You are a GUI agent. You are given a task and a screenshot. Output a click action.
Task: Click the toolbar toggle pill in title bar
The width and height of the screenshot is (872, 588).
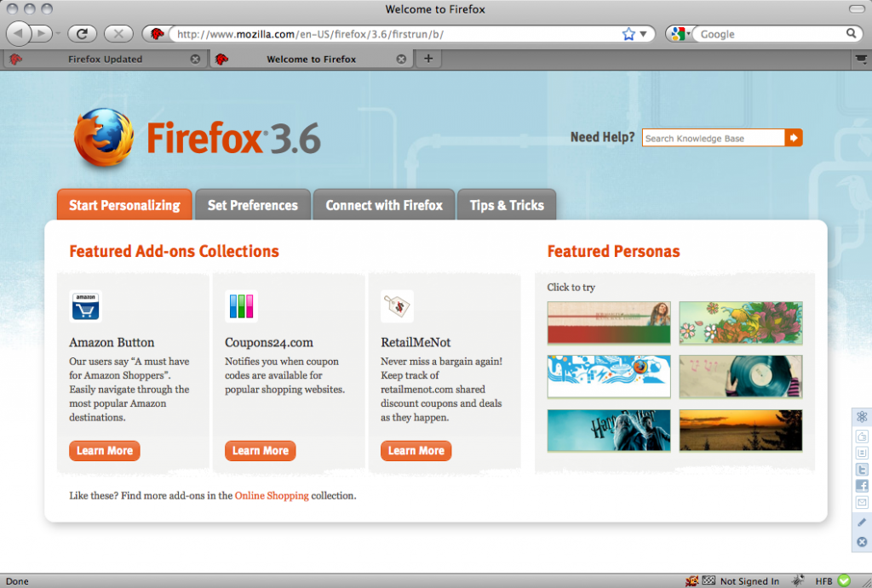click(857, 9)
